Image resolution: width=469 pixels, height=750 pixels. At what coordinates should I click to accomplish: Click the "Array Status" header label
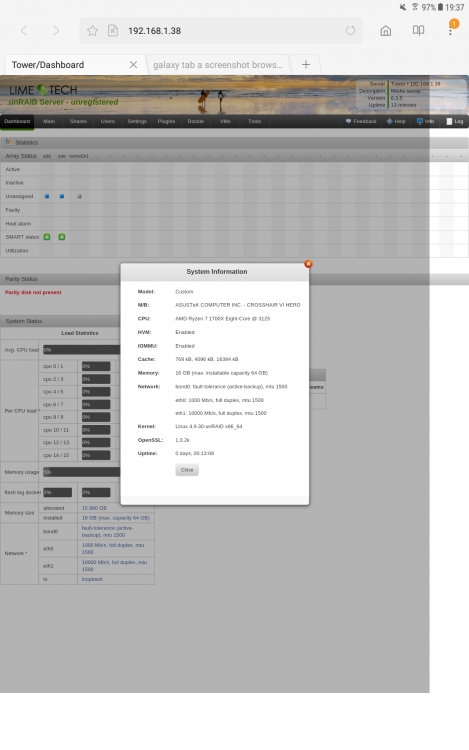coord(21,156)
